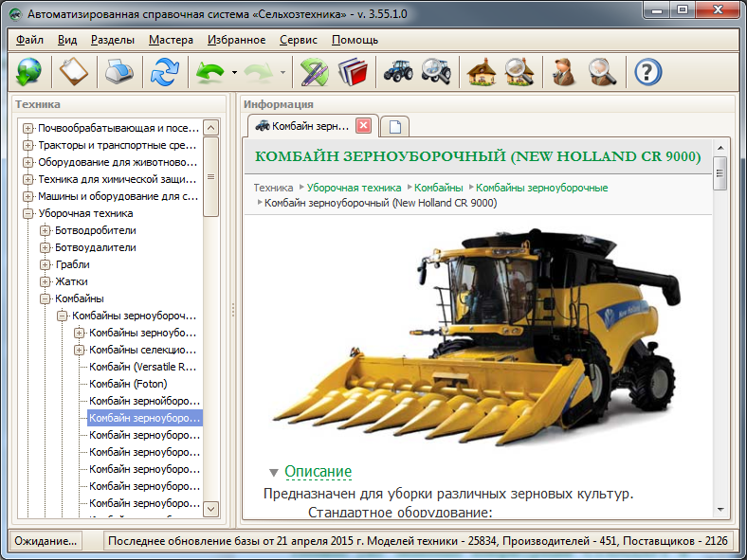
Task: Click the printer icon
Action: click(x=119, y=72)
